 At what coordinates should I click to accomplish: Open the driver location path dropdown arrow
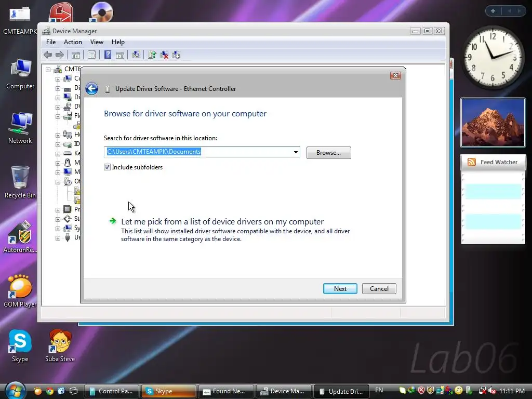click(x=296, y=152)
